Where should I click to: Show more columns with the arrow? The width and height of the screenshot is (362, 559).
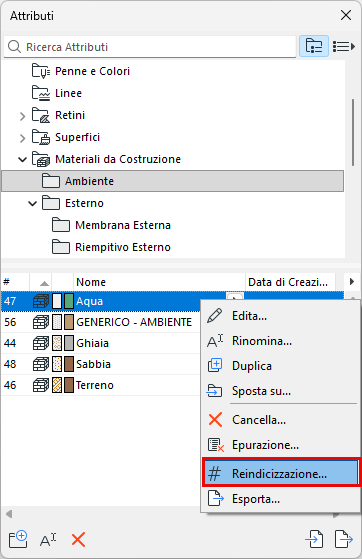coord(352,282)
